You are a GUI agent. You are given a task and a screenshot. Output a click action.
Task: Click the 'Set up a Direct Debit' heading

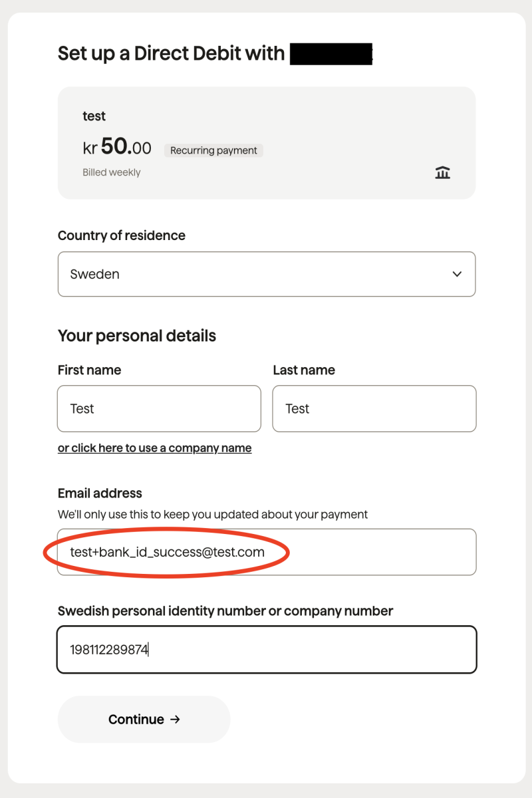tap(171, 53)
